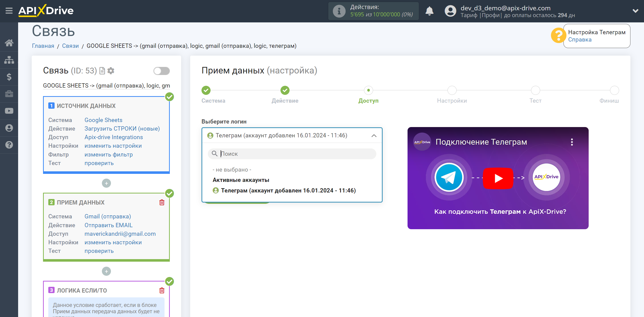The width and height of the screenshot is (644, 317).
Task: Open Google Sheets system link
Action: coord(103,120)
